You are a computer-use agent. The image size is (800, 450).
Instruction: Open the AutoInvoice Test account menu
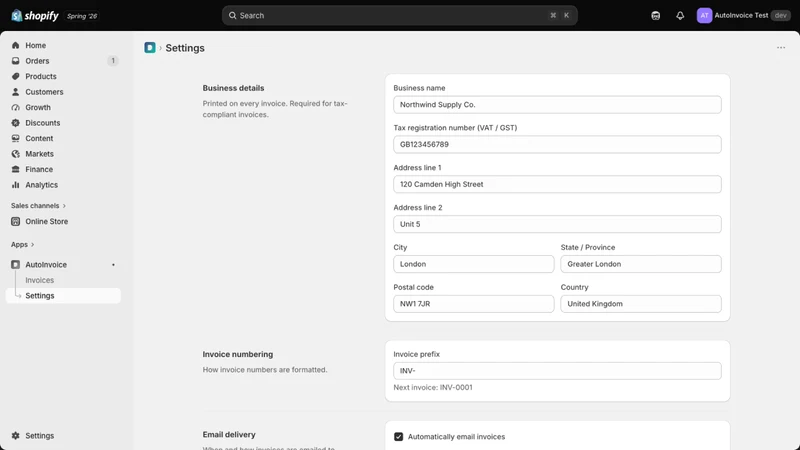tap(744, 15)
